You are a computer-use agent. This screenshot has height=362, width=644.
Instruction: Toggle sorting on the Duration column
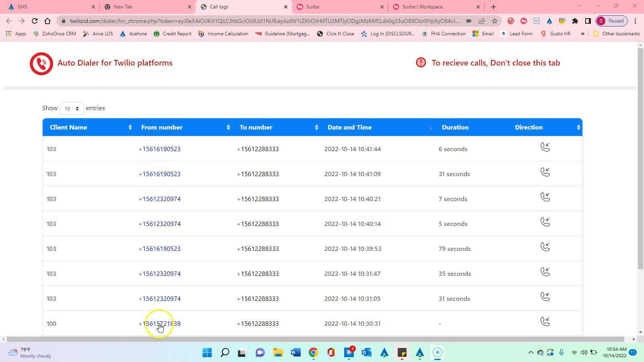click(x=455, y=127)
